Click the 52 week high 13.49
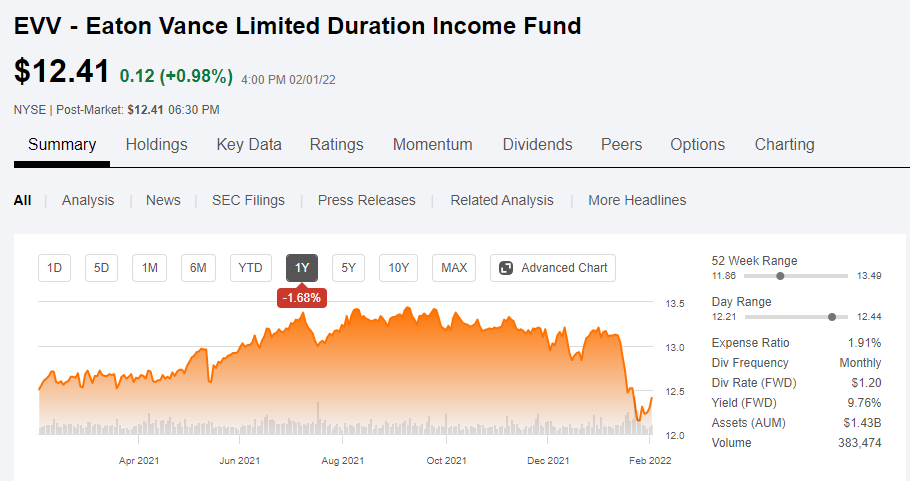Viewport: 910px width, 481px height. 869,276
